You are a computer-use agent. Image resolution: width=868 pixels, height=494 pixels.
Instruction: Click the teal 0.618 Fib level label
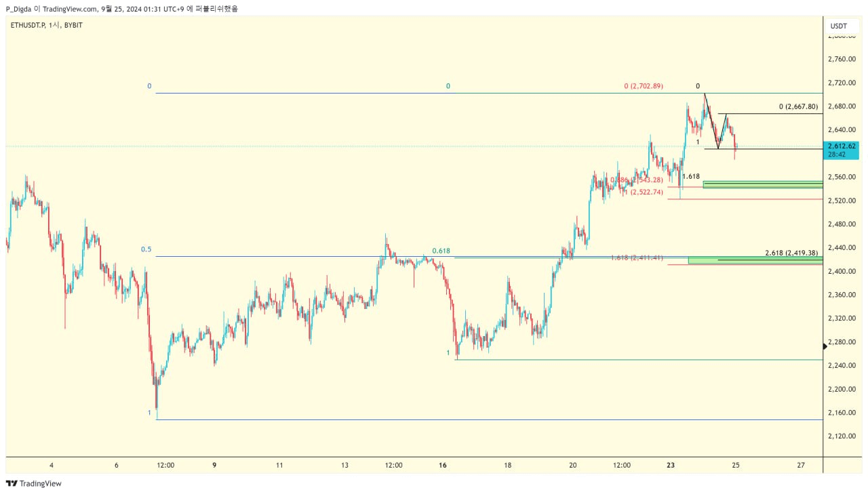click(441, 251)
